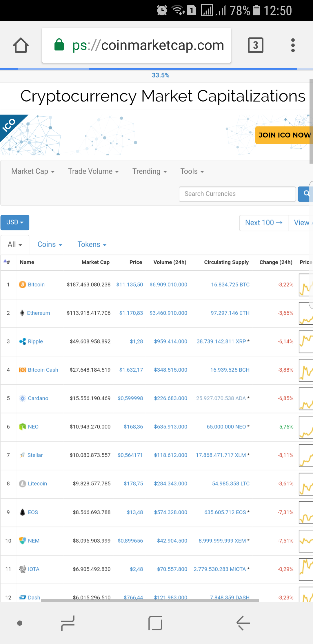Click the blue search magnifier button
313x644 pixels.
pyautogui.click(x=305, y=194)
